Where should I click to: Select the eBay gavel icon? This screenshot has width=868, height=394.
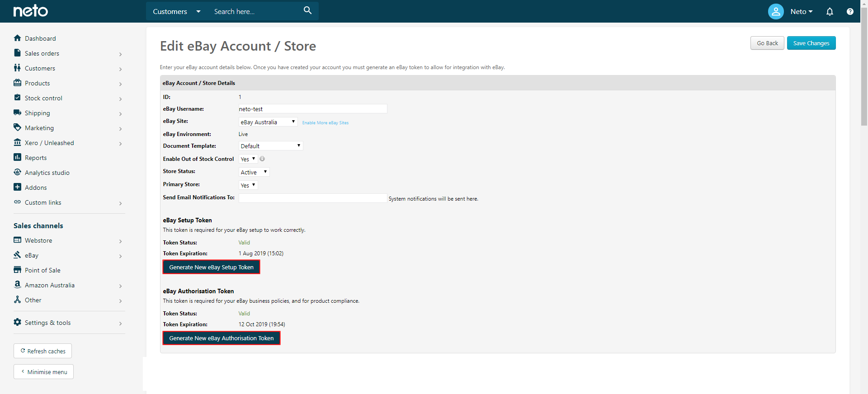(x=17, y=255)
